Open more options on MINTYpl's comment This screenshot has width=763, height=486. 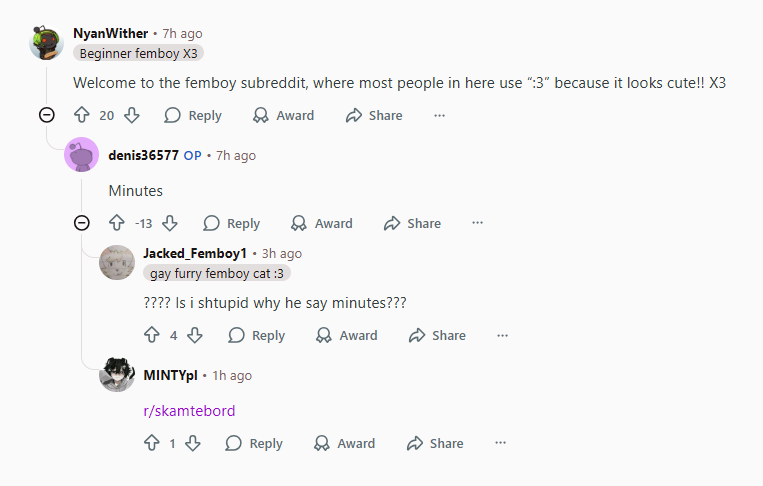click(x=500, y=443)
